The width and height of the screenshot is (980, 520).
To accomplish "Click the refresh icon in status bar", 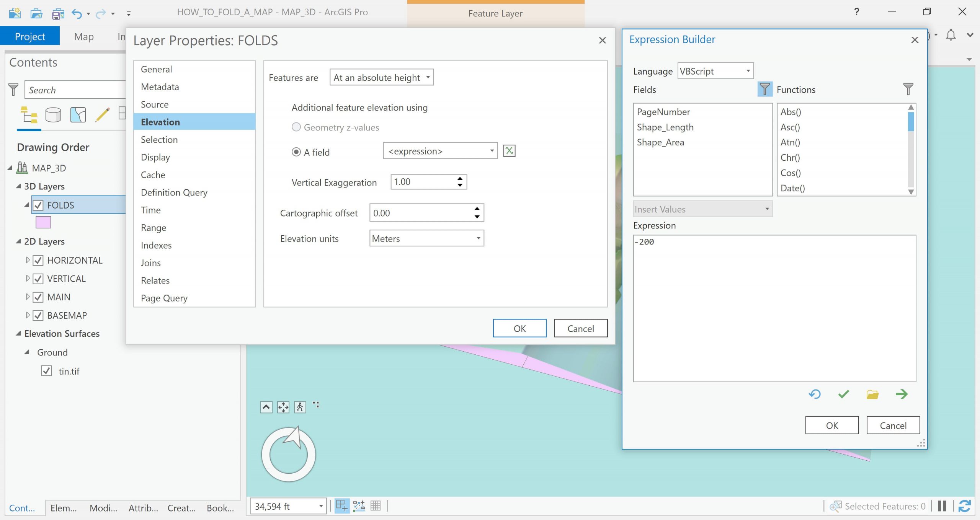I will click(x=964, y=506).
